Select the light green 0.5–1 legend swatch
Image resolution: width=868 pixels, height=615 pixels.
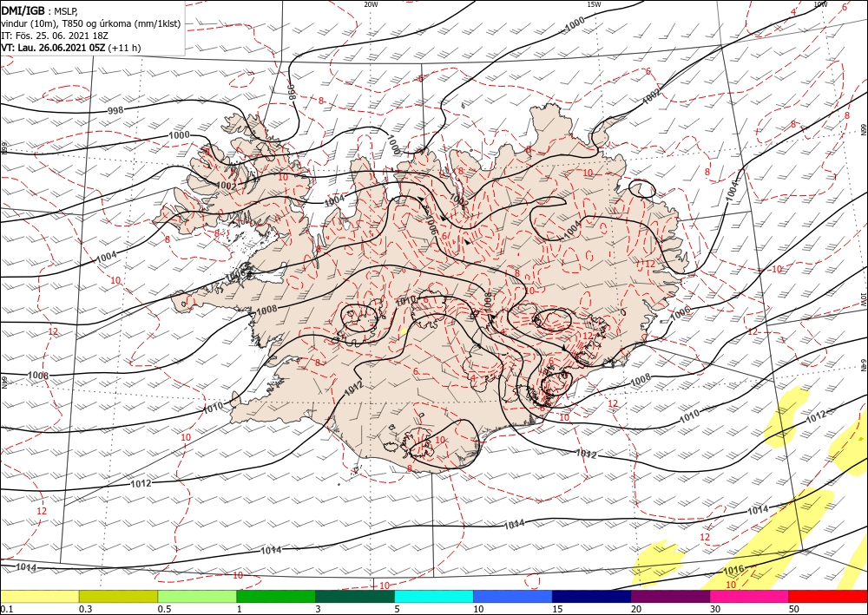[197, 596]
